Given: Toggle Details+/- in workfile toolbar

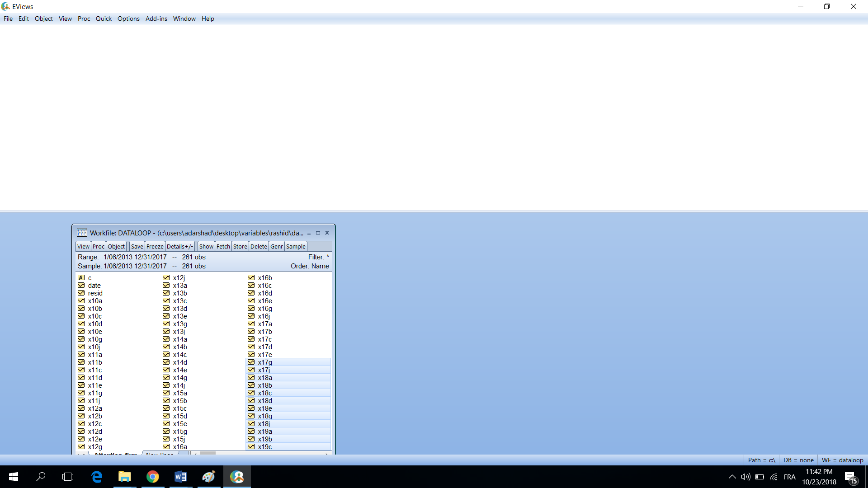Looking at the screenshot, I should pyautogui.click(x=180, y=246).
